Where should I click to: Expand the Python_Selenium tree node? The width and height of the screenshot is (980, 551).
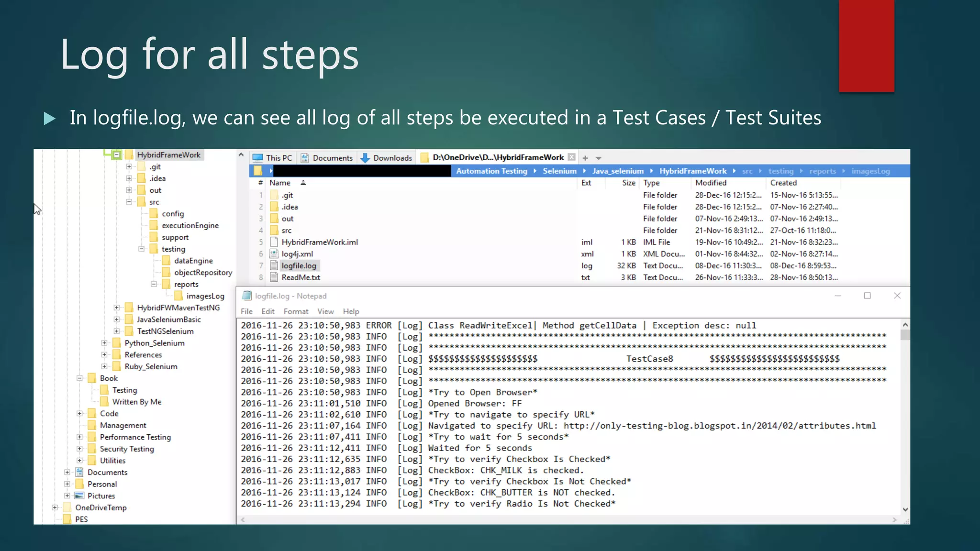pos(104,343)
